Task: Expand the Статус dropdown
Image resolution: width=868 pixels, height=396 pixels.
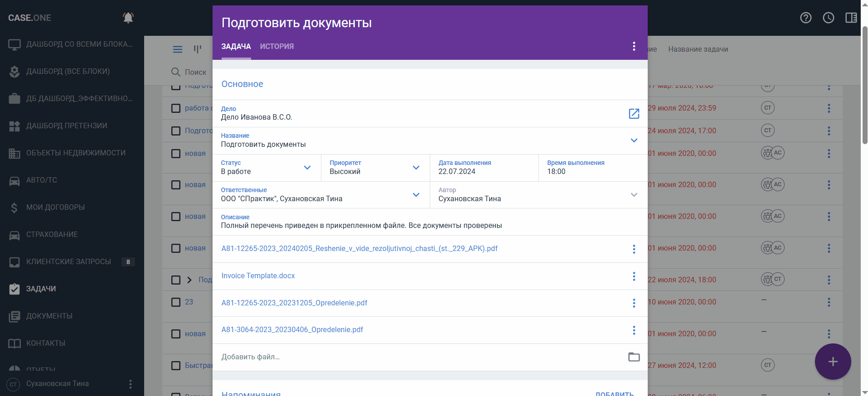Action: click(307, 168)
